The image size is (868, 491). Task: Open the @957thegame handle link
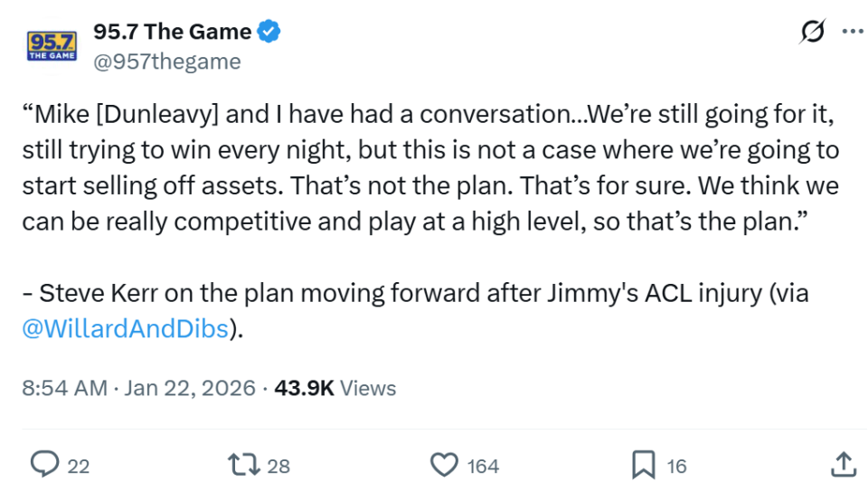(x=166, y=61)
